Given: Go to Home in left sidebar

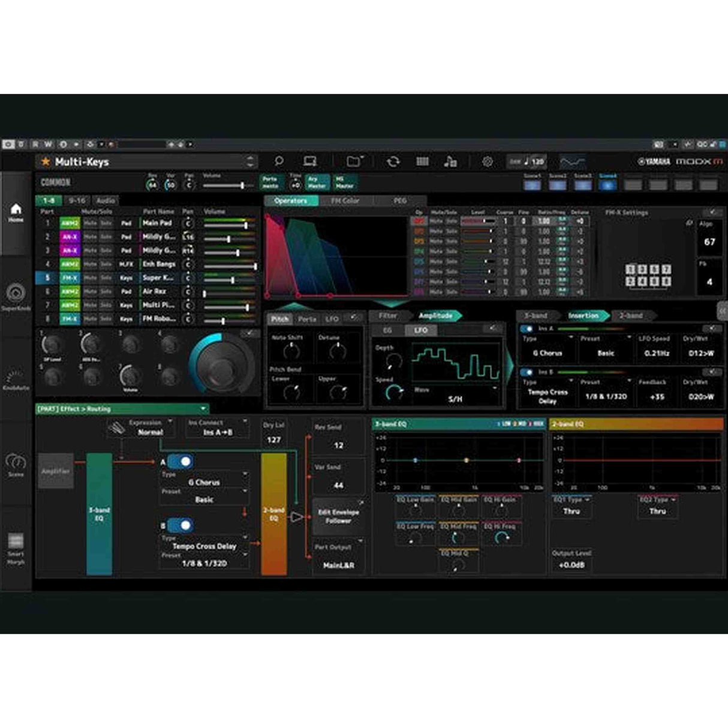Looking at the screenshot, I should pyautogui.click(x=16, y=212).
